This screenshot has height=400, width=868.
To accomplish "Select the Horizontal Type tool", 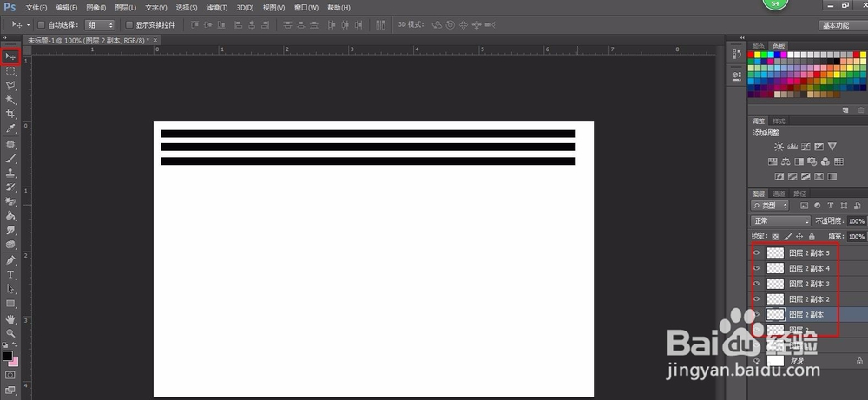I will point(10,275).
